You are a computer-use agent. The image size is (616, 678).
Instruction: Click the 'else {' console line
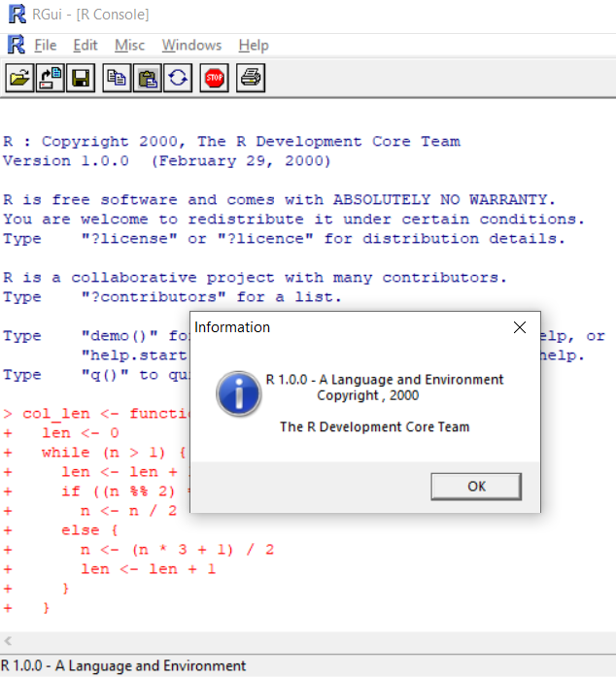89,530
